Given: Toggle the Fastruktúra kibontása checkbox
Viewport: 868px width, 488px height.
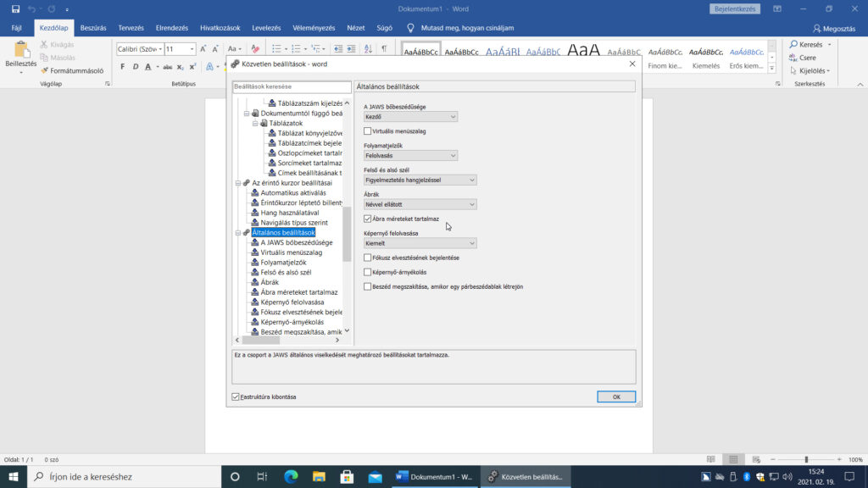Looking at the screenshot, I should (236, 396).
